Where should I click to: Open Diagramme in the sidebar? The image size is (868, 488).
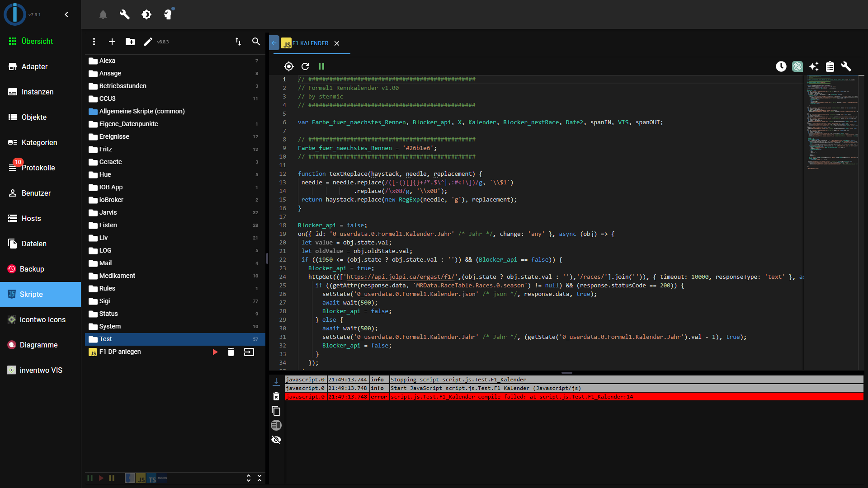[41, 345]
